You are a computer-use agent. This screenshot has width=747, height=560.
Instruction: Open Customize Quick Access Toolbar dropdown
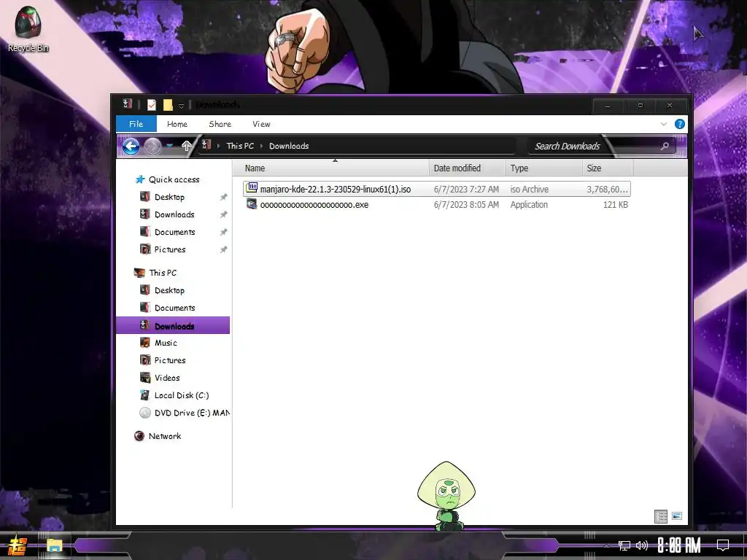pyautogui.click(x=181, y=105)
